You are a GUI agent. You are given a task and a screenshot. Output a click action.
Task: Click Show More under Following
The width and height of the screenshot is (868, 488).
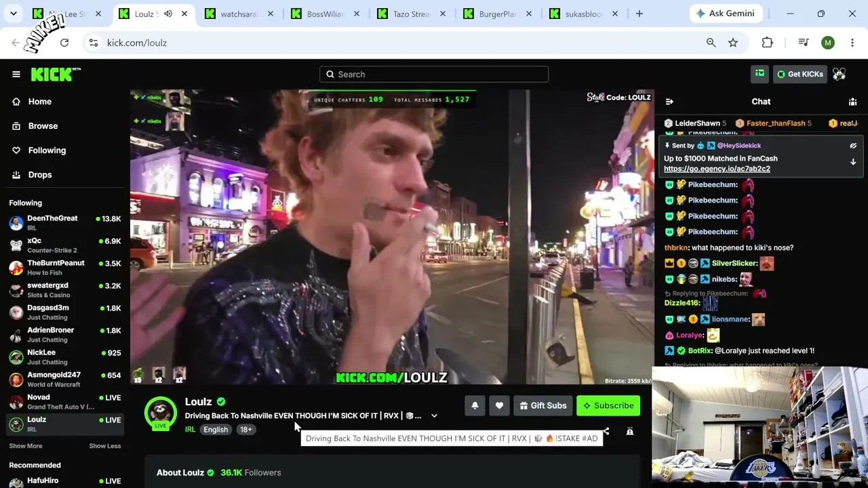26,446
